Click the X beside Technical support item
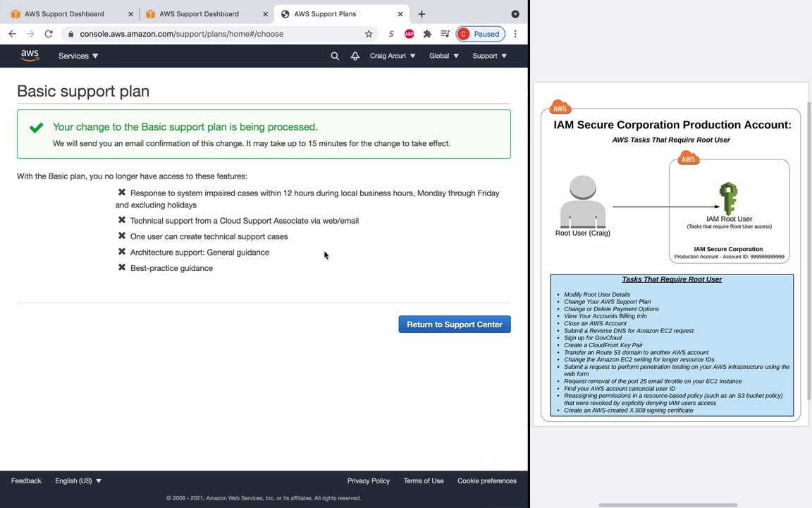Image resolution: width=812 pixels, height=508 pixels. point(122,220)
